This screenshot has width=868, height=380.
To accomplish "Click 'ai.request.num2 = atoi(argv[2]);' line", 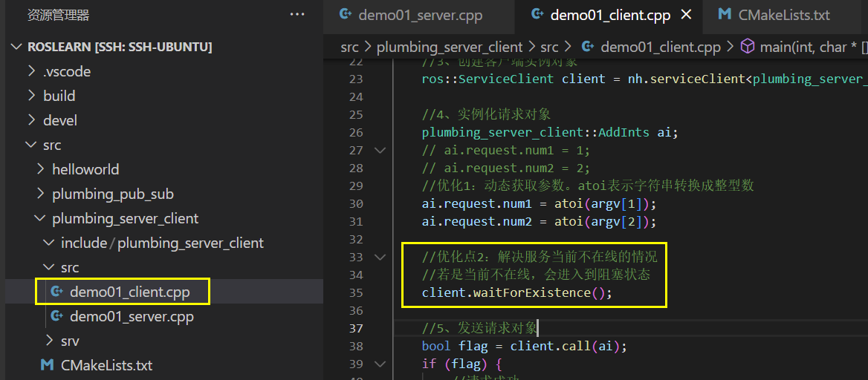I will (x=539, y=222).
